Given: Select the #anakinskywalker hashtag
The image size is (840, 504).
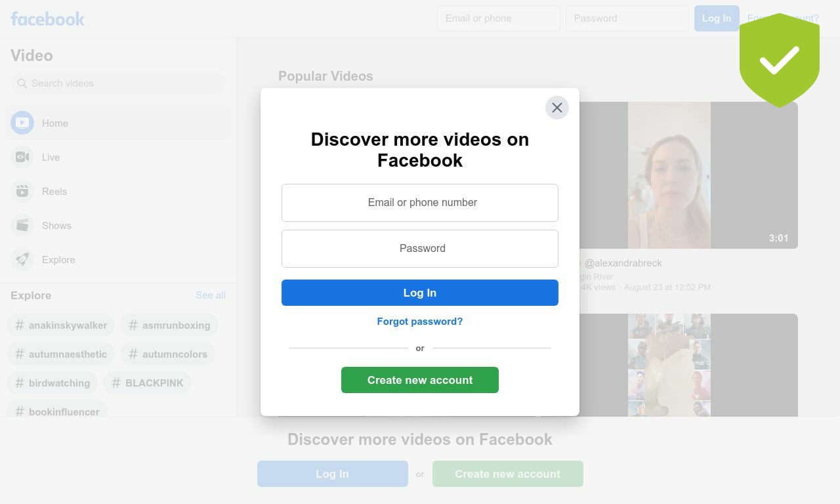Looking at the screenshot, I should click(61, 325).
